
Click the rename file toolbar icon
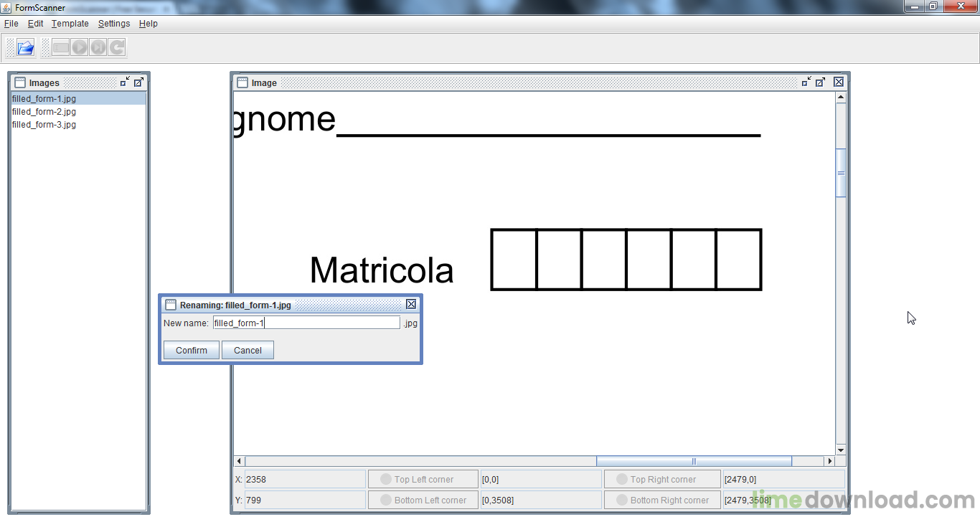[x=61, y=48]
